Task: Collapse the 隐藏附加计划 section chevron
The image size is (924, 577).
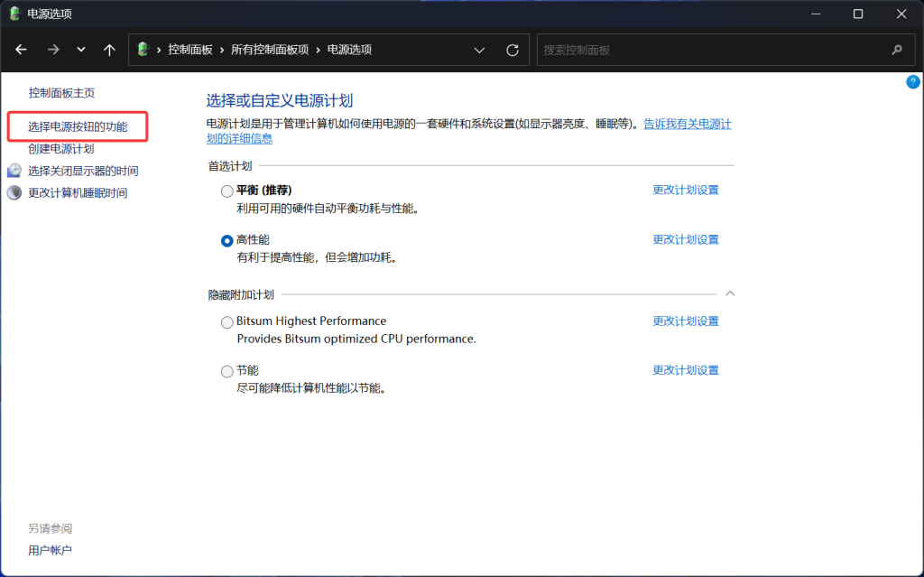Action: (729, 293)
